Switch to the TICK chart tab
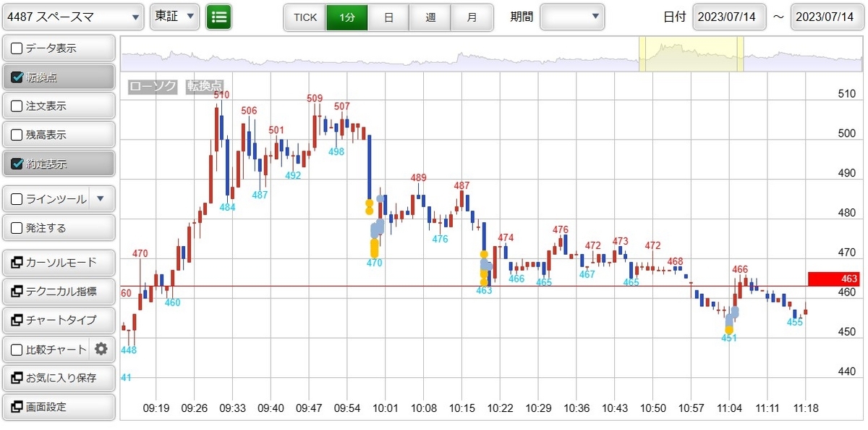 click(305, 17)
